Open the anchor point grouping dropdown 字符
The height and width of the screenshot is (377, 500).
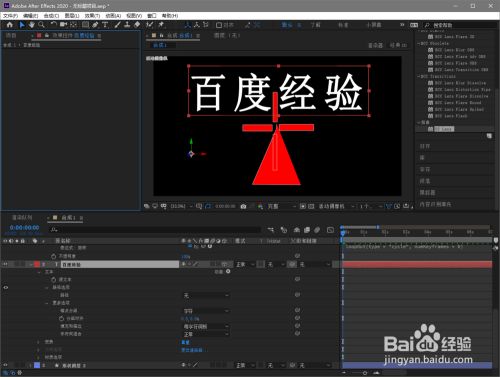[x=206, y=311]
